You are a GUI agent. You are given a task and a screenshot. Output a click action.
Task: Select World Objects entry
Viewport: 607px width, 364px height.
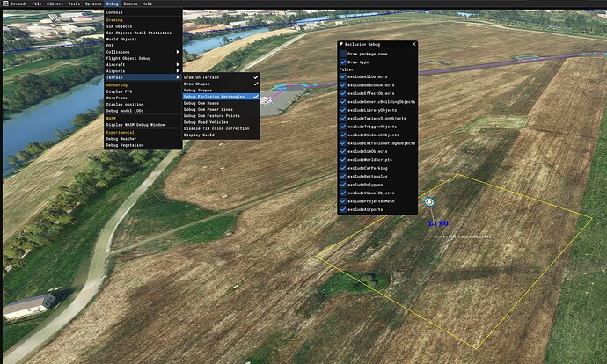(143, 39)
